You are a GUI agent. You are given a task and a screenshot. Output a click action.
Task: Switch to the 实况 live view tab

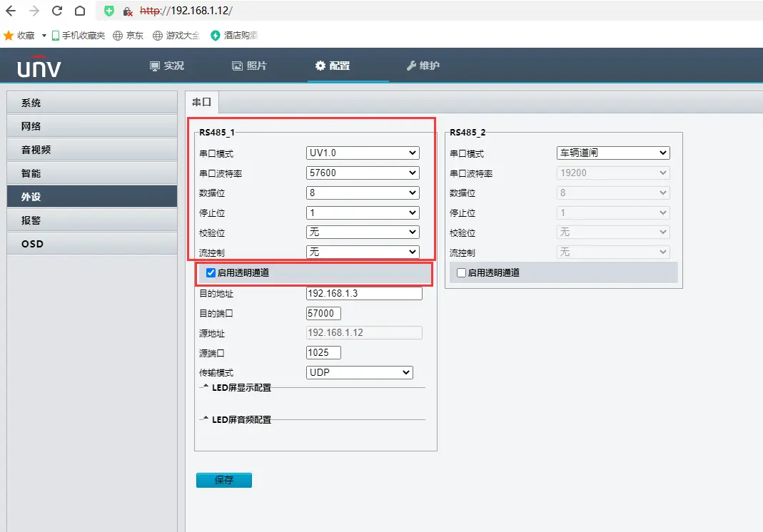click(167, 66)
